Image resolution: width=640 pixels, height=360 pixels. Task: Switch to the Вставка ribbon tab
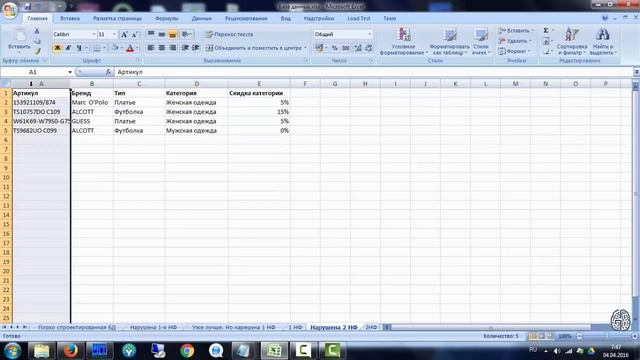(70, 18)
